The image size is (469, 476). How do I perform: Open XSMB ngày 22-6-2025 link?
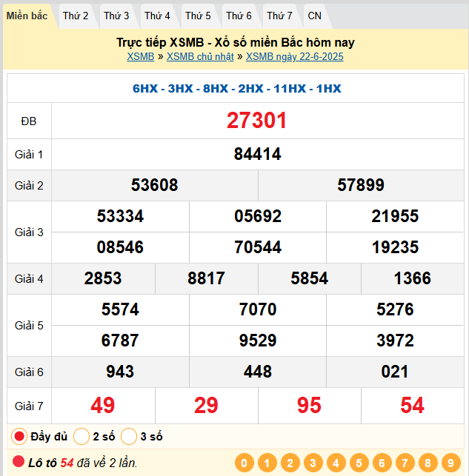(295, 56)
